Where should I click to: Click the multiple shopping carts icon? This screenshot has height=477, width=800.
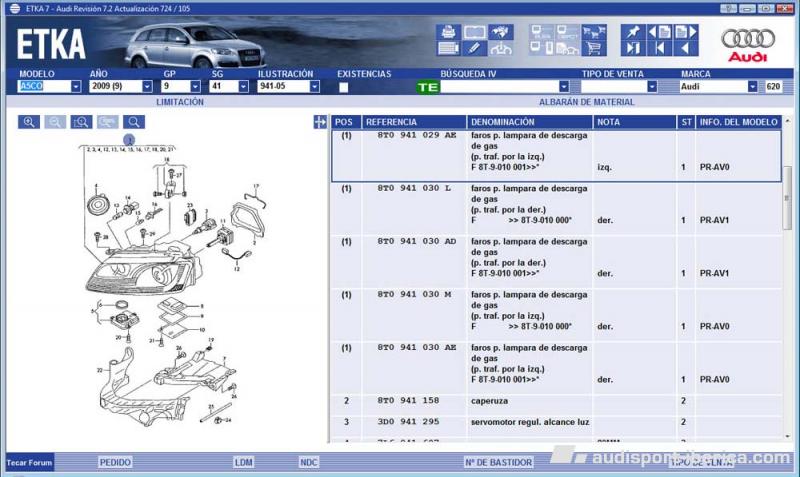594,32
